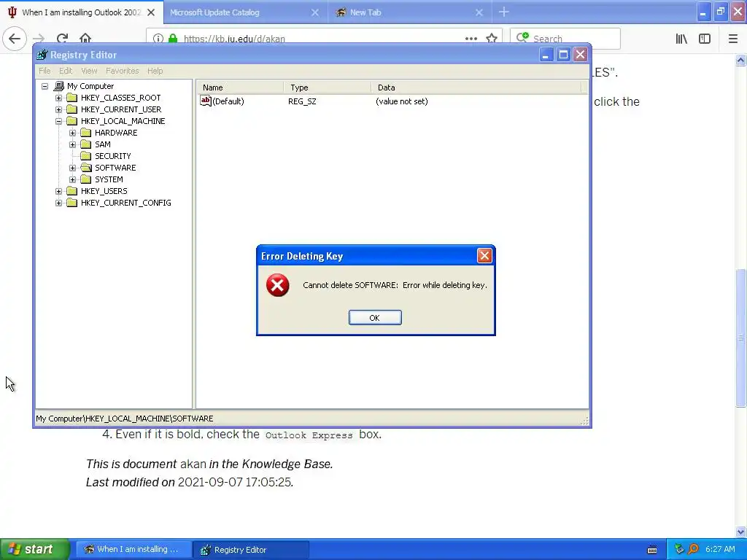Select the SYSTEM folder icon
The width and height of the screenshot is (747, 560).
click(86, 179)
